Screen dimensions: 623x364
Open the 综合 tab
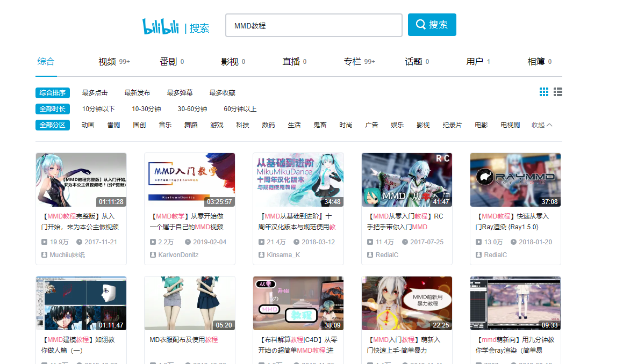pos(46,62)
